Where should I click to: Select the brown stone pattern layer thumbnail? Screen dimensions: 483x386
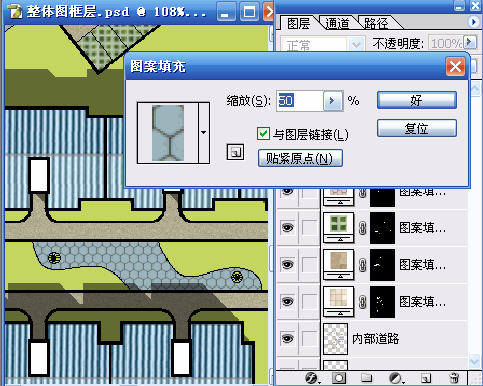point(339,265)
